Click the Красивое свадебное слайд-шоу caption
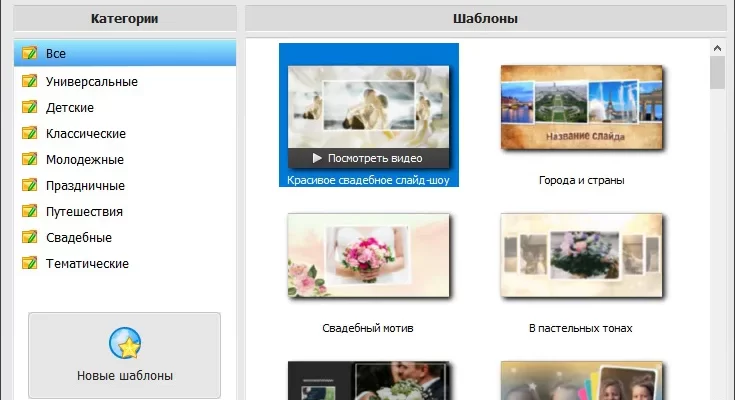 pyautogui.click(x=368, y=180)
